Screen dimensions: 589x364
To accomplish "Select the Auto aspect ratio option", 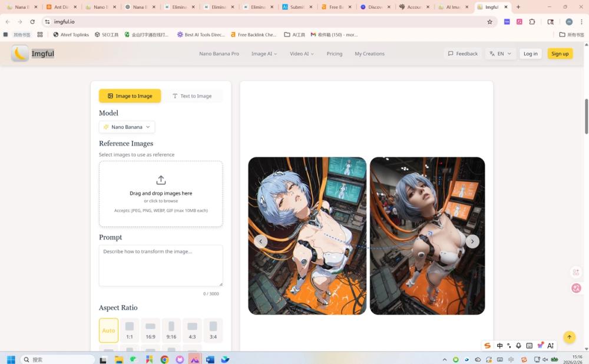I will (x=108, y=330).
